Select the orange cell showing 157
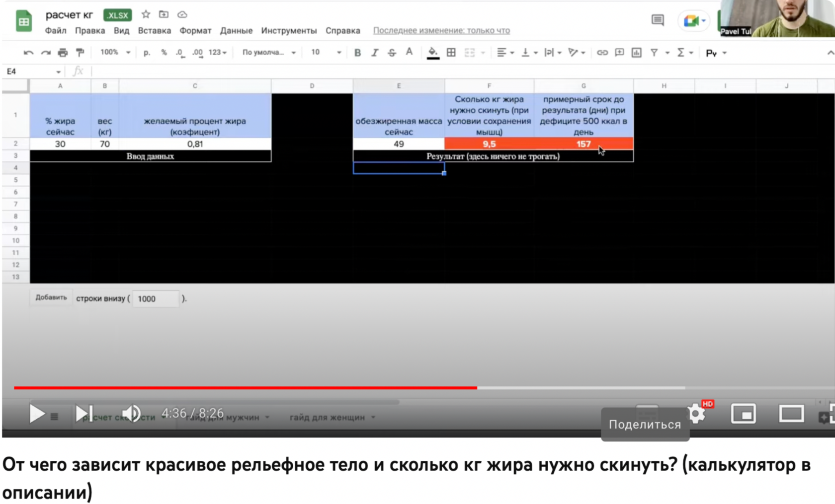Image resolution: width=835 pixels, height=504 pixels. click(x=584, y=144)
